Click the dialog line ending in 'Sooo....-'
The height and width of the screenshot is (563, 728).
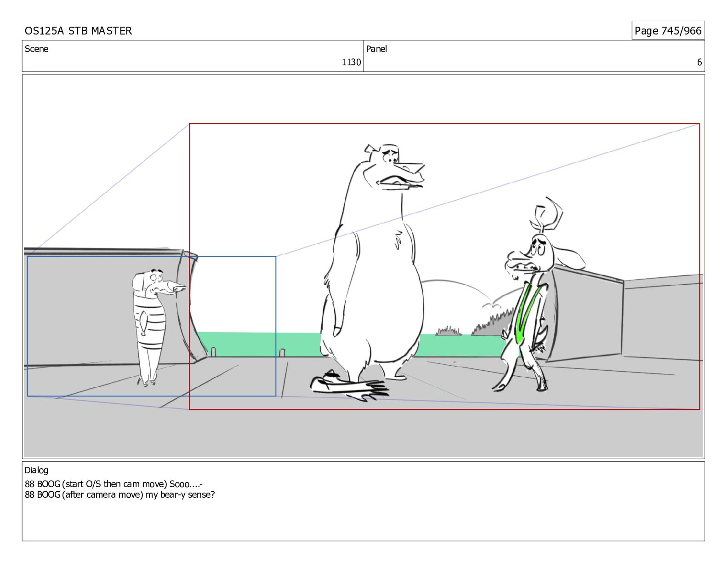[114, 484]
